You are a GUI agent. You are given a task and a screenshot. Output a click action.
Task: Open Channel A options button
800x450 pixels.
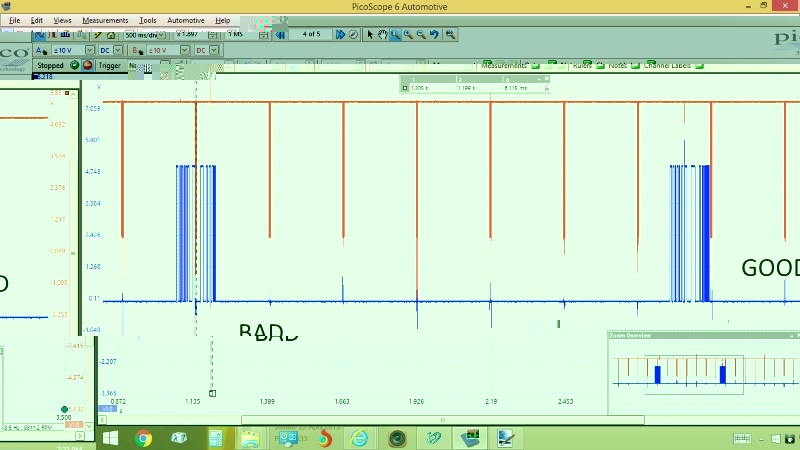tap(41, 50)
